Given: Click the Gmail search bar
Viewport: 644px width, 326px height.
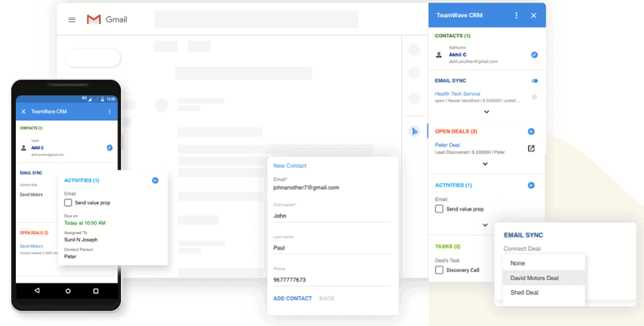Looking at the screenshot, I should (256, 19).
